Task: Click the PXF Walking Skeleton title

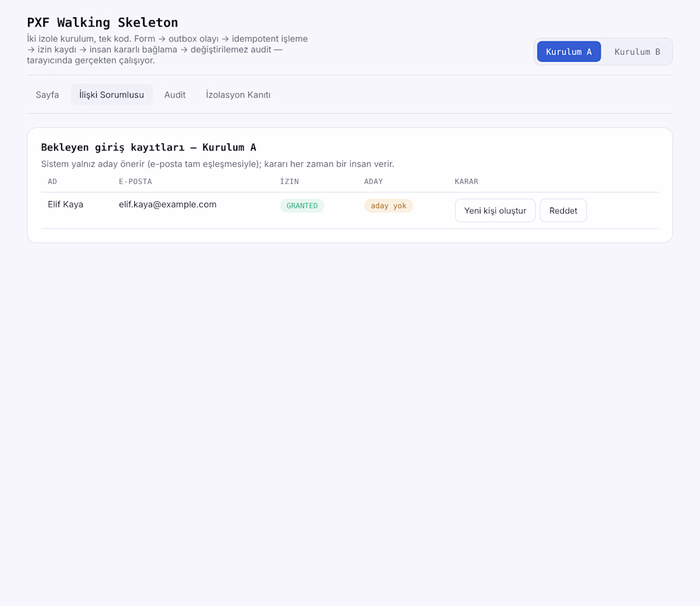Action: point(102,22)
